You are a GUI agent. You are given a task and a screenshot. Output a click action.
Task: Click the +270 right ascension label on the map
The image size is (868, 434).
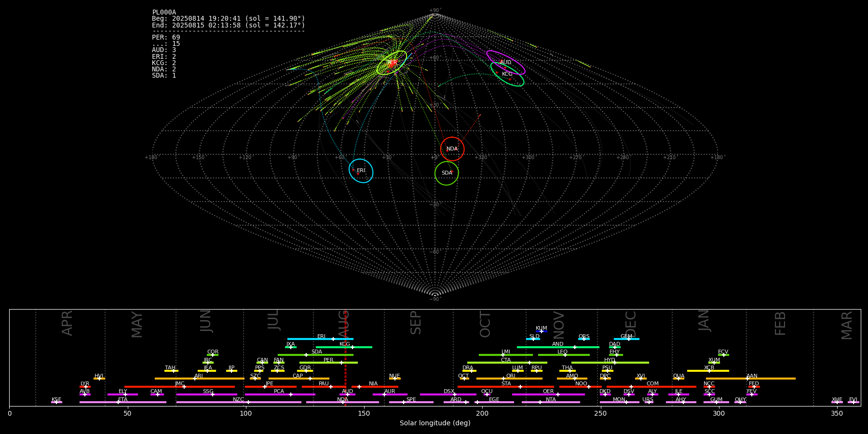(x=575, y=158)
